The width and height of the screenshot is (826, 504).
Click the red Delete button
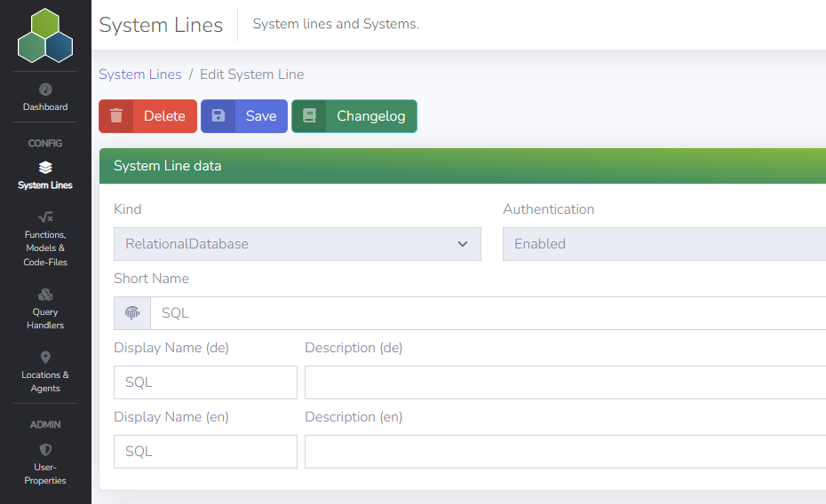coord(147,115)
